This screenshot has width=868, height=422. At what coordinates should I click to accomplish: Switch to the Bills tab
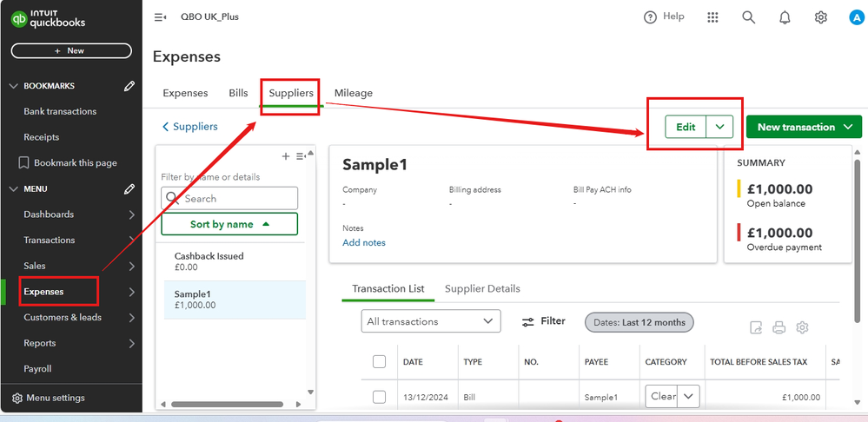pos(238,93)
